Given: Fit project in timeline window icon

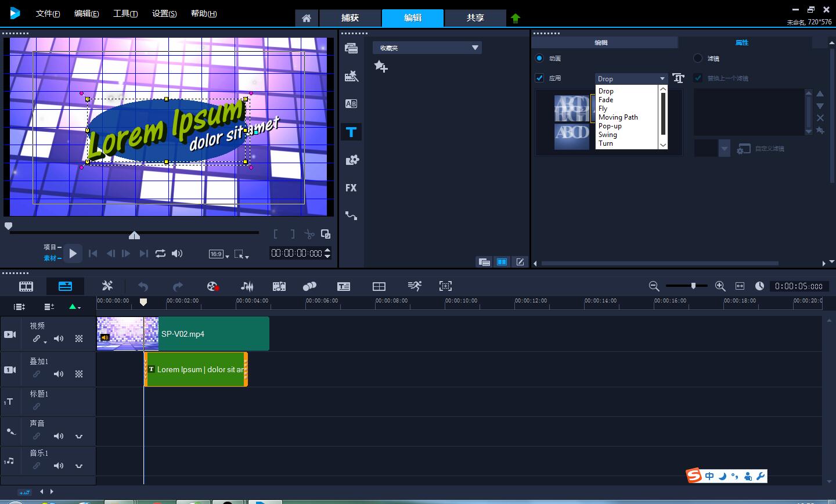Looking at the screenshot, I should tap(740, 286).
